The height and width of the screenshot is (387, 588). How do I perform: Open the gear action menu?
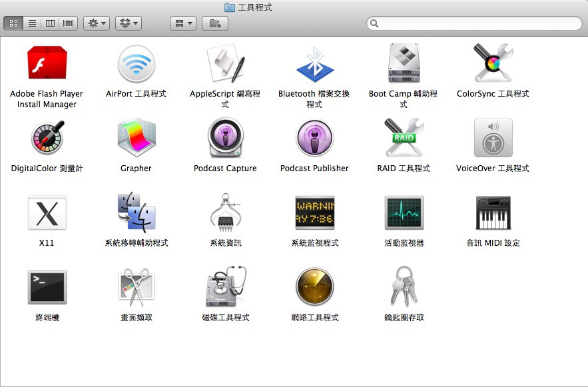(97, 23)
